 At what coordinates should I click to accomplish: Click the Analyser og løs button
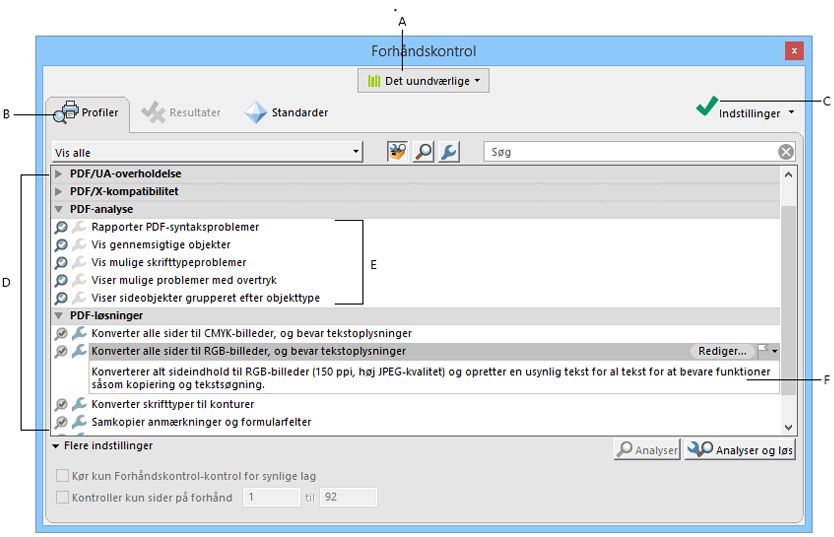740,450
